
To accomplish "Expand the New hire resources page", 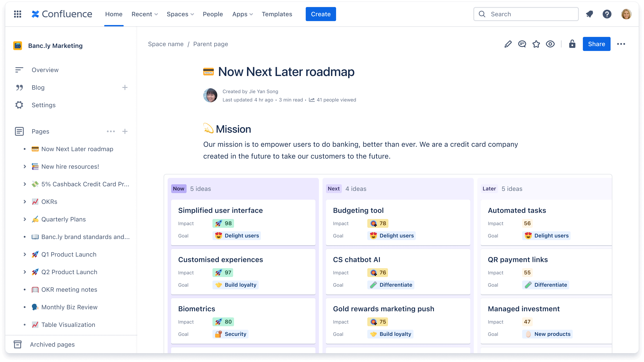I will pos(24,167).
